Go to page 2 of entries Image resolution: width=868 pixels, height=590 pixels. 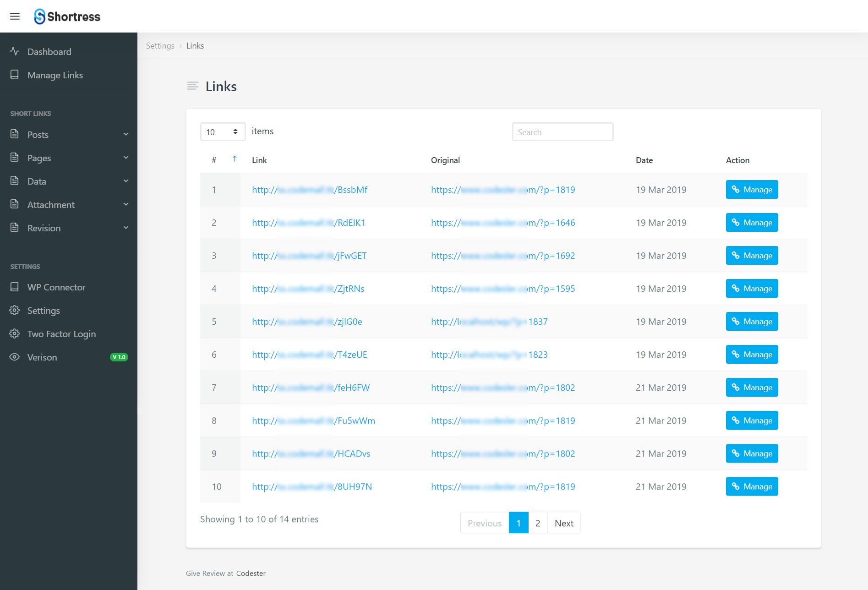click(538, 523)
